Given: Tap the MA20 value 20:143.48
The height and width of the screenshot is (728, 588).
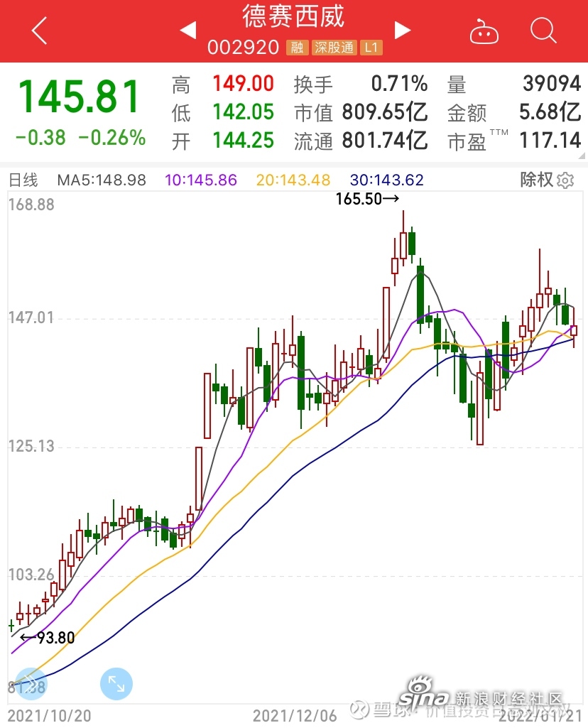Looking at the screenshot, I should point(293,180).
